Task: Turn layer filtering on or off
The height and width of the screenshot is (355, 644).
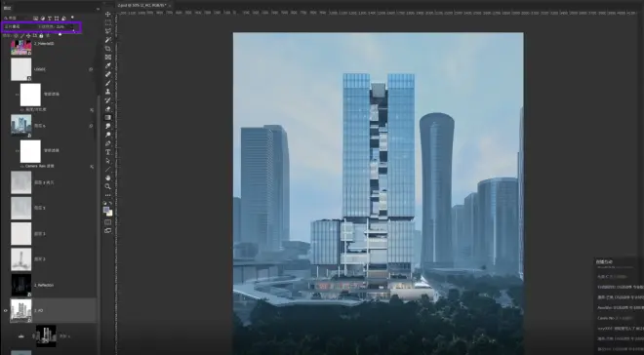Action: tap(72, 18)
